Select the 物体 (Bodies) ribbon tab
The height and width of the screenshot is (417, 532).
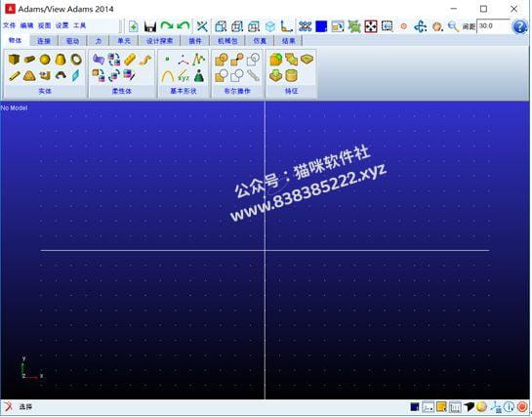pyautogui.click(x=15, y=40)
